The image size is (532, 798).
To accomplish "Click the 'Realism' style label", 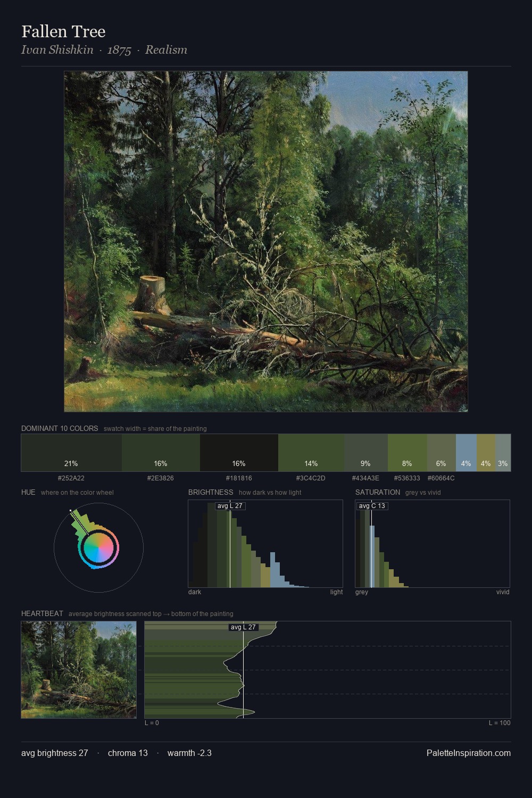I will (166, 50).
